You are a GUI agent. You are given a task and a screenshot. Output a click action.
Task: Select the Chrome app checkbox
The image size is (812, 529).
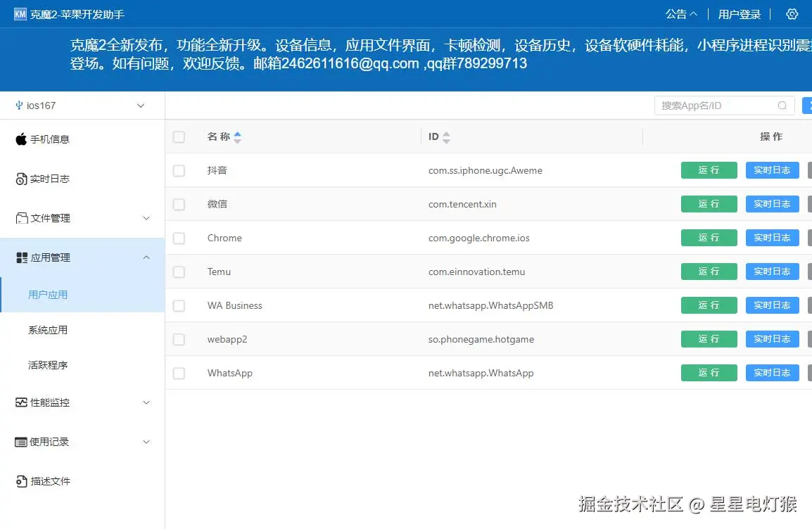coord(178,238)
